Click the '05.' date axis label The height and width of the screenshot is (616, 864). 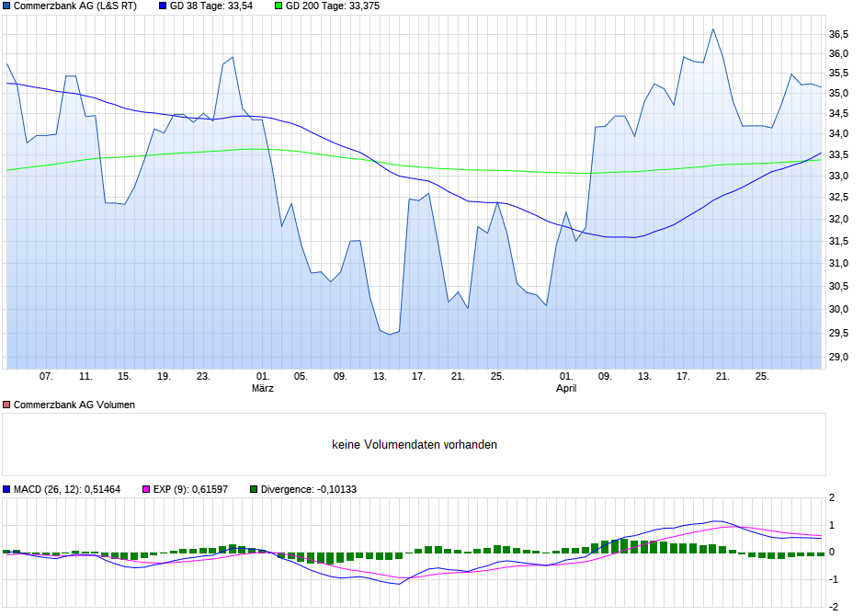(x=301, y=376)
